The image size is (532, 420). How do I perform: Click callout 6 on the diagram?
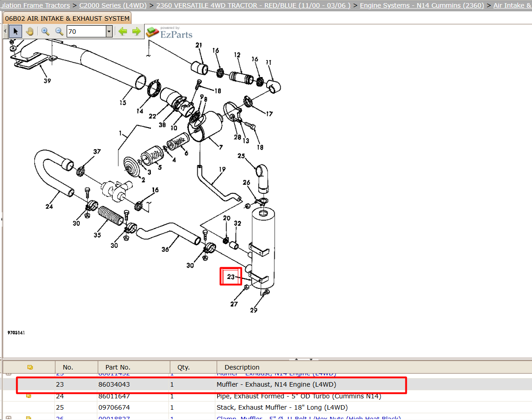click(186, 153)
